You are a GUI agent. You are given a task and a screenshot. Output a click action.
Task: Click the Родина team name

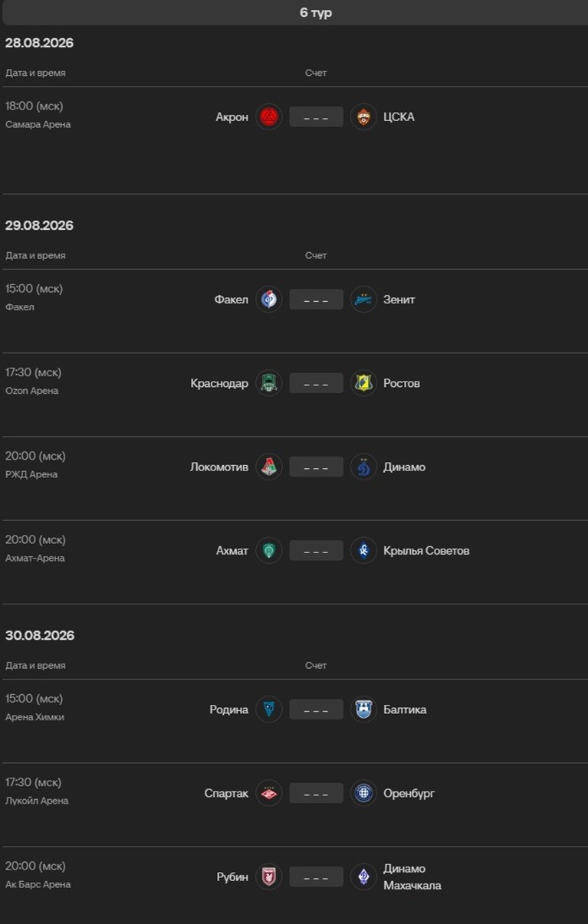pyautogui.click(x=229, y=709)
